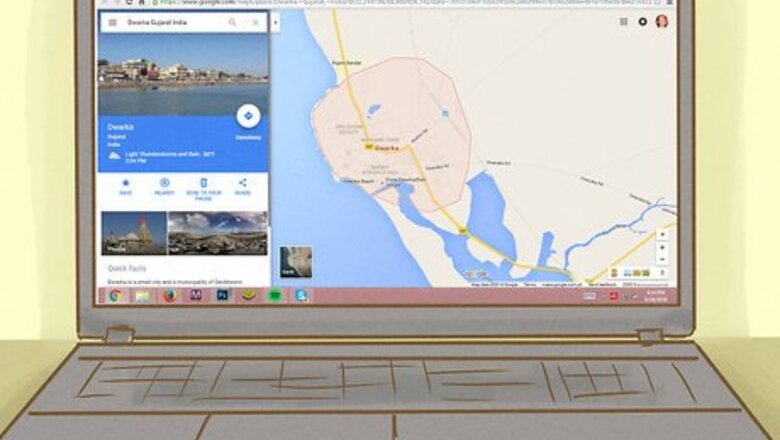Click the Street View pegman icon

614,272
